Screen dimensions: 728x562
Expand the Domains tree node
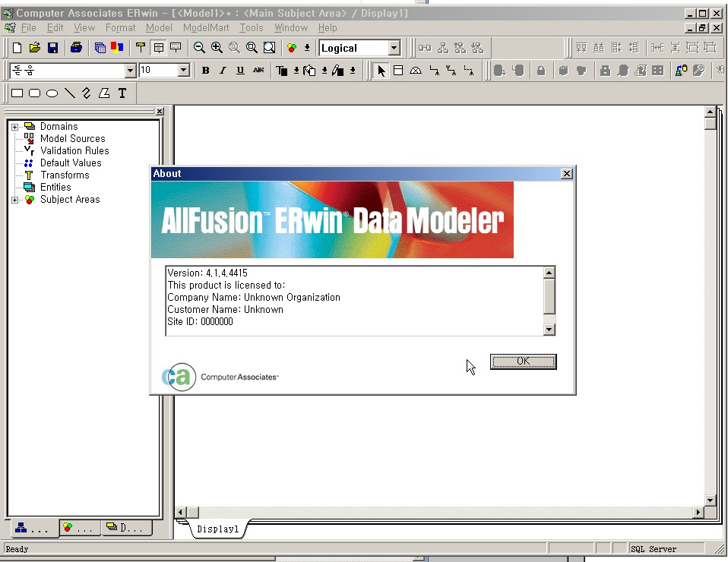[15, 127]
